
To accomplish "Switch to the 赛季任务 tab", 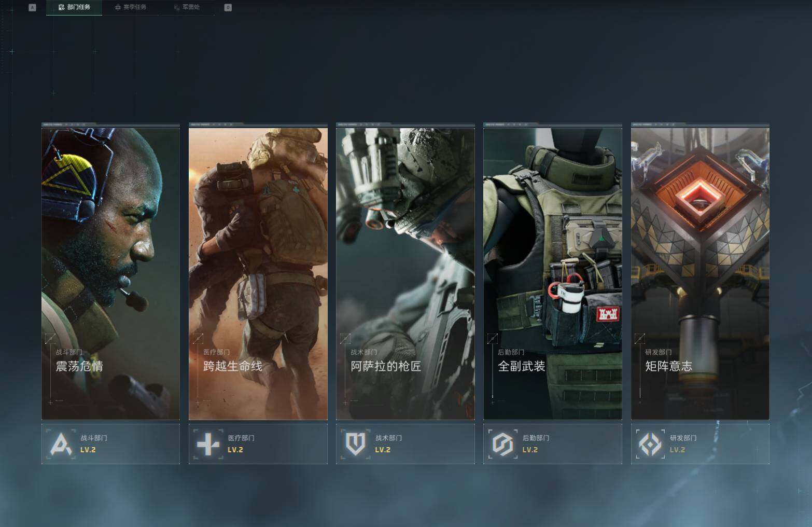I will point(130,7).
